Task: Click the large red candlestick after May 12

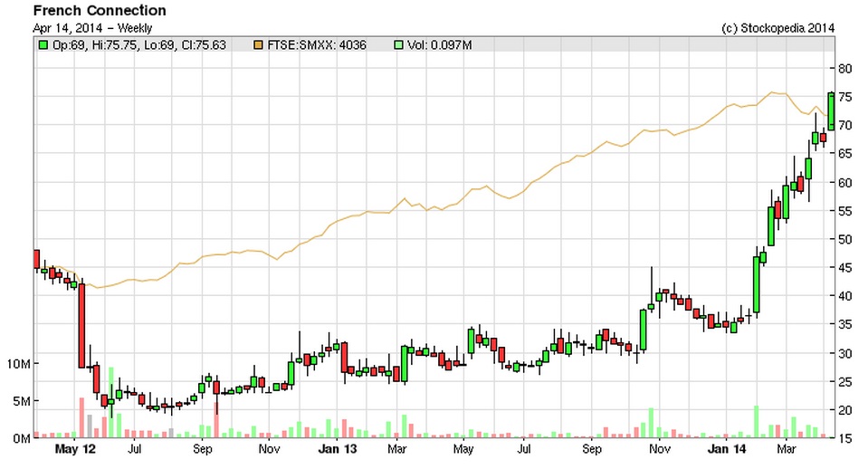Action: click(82, 326)
